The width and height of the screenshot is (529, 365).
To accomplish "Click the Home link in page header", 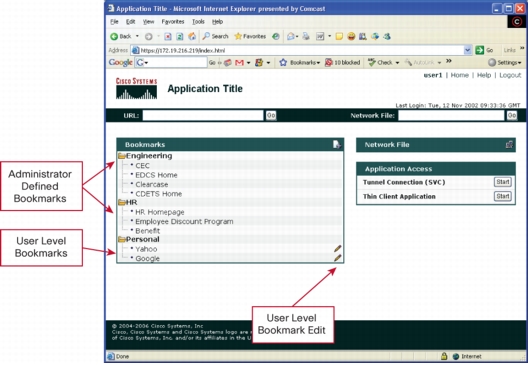I will [x=460, y=75].
